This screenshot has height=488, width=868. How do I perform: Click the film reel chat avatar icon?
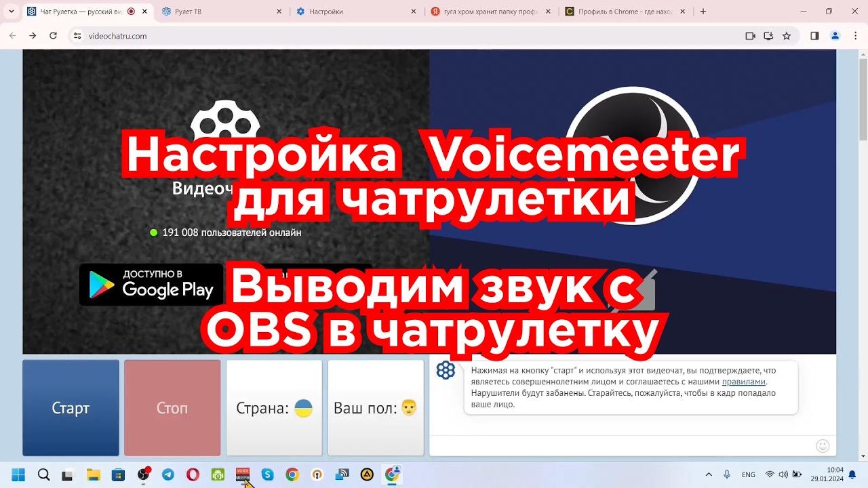pos(446,370)
